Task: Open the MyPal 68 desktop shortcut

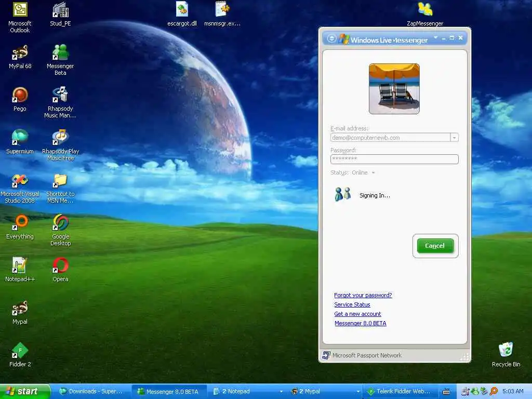Action: click(x=20, y=57)
